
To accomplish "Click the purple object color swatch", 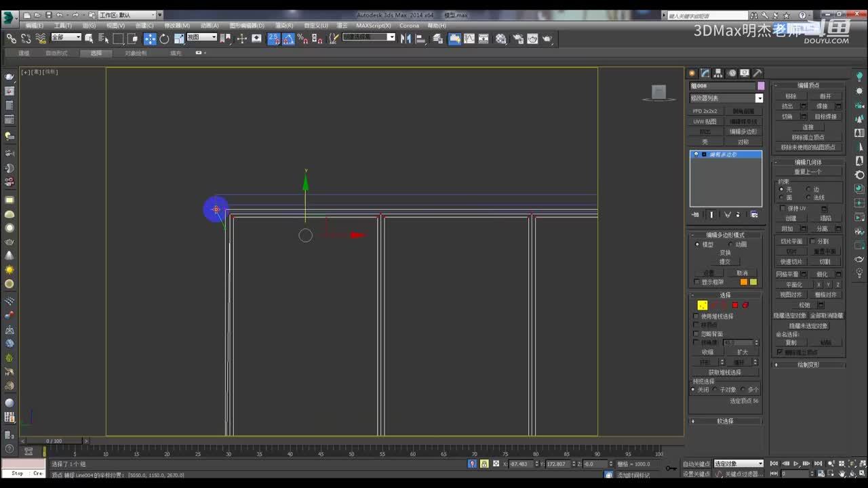I will (x=761, y=86).
